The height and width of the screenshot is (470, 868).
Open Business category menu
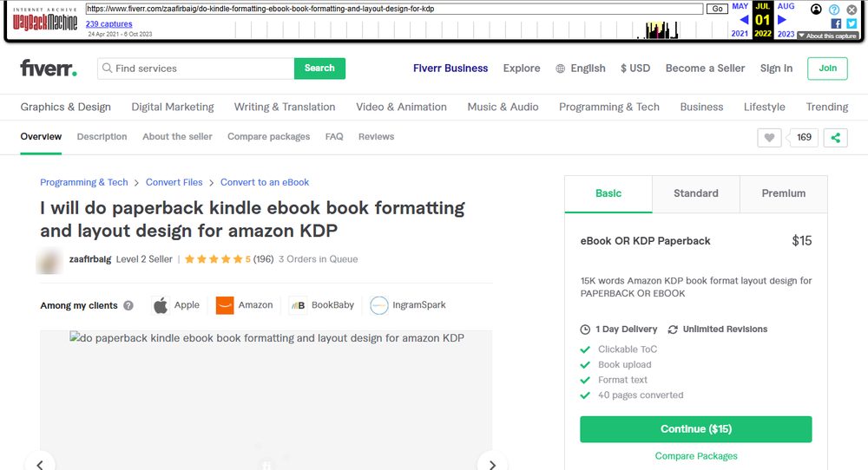[701, 107]
